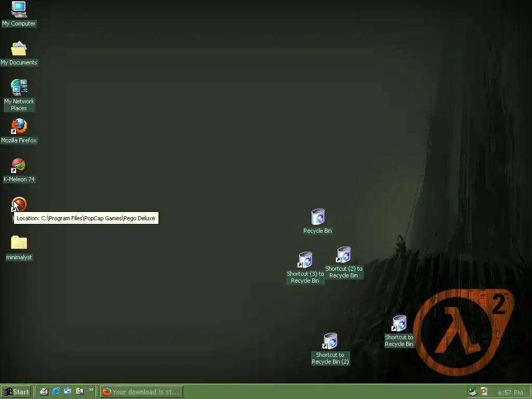
Task: Expand hidden Quick Launch items chevron
Action: pyautogui.click(x=91, y=390)
